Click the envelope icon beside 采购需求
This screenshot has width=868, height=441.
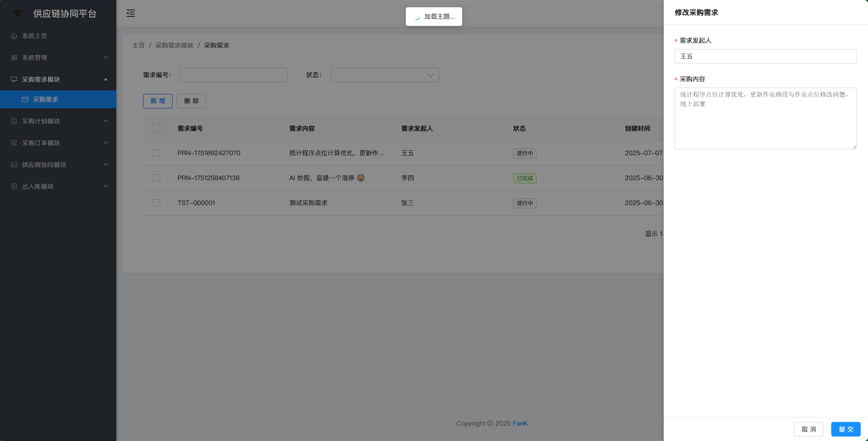click(x=25, y=99)
